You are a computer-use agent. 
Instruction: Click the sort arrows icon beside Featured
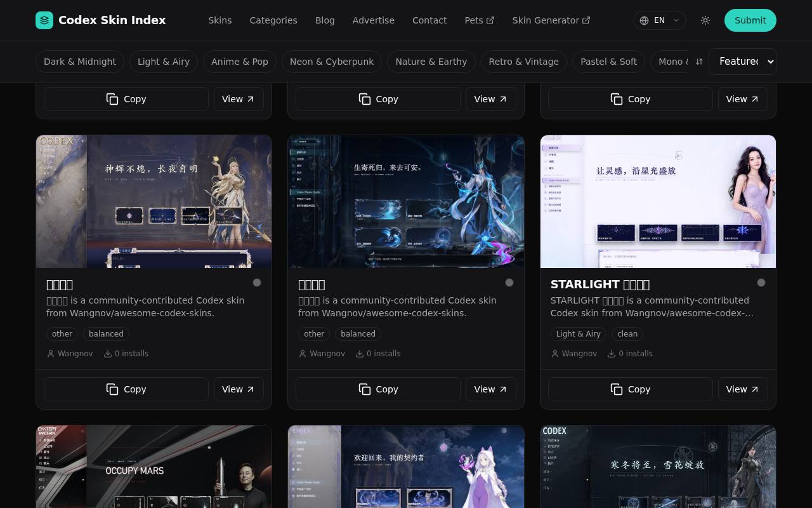[x=699, y=62]
